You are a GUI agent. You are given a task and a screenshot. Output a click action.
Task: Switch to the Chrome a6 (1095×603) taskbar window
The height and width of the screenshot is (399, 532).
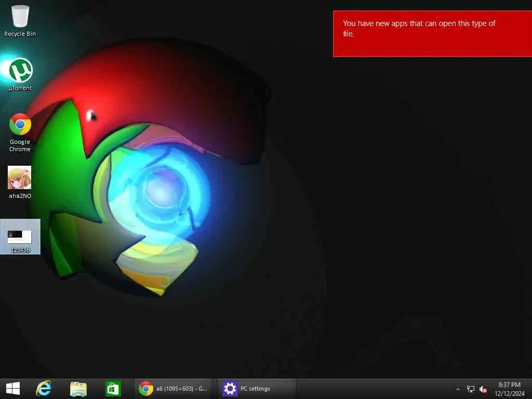[x=172, y=389]
